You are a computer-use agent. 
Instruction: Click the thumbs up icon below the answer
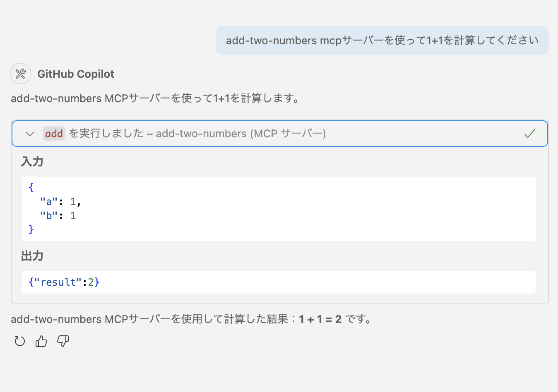tap(41, 341)
